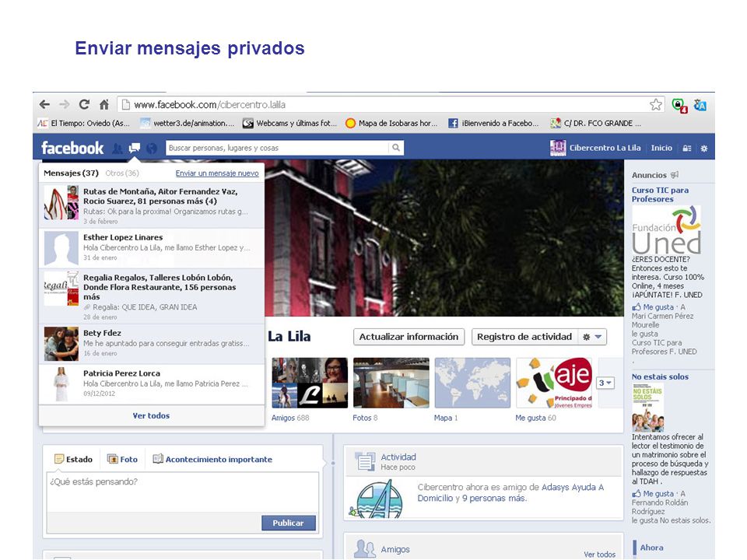
Task: Like No estais solos ad with Me gusta
Action: (x=653, y=494)
